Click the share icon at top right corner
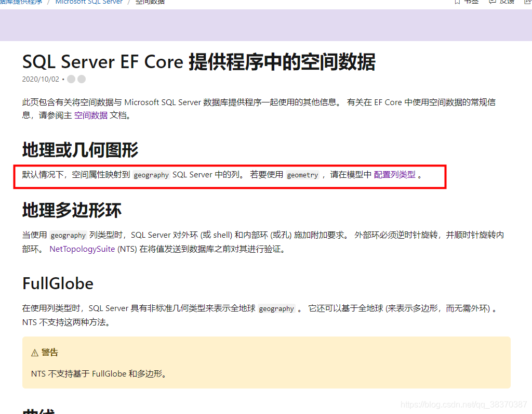The image size is (532, 414). pyautogui.click(x=527, y=2)
